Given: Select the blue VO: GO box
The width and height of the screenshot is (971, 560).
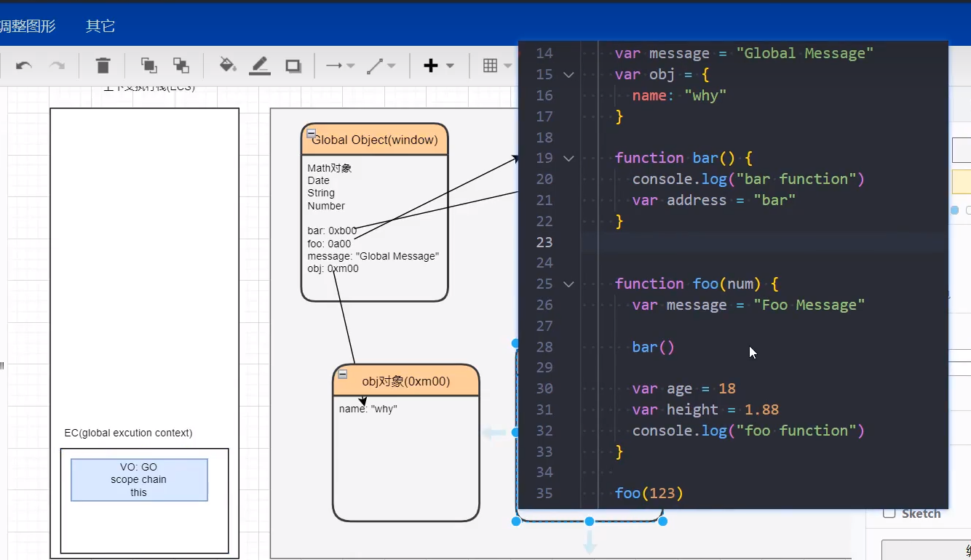Looking at the screenshot, I should click(139, 480).
